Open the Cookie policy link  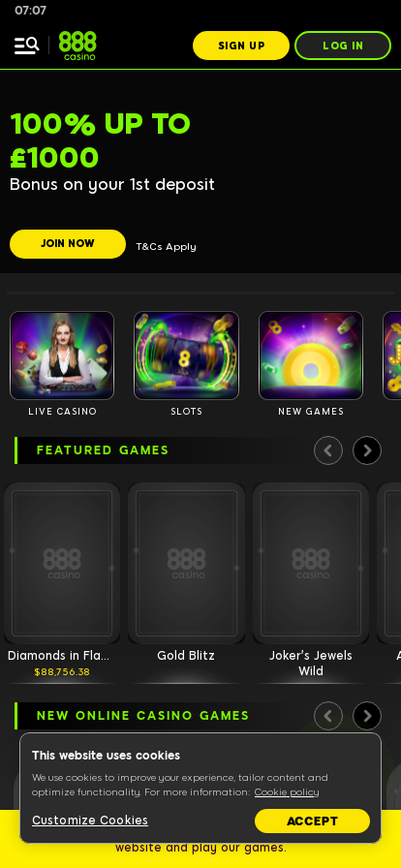click(287, 792)
